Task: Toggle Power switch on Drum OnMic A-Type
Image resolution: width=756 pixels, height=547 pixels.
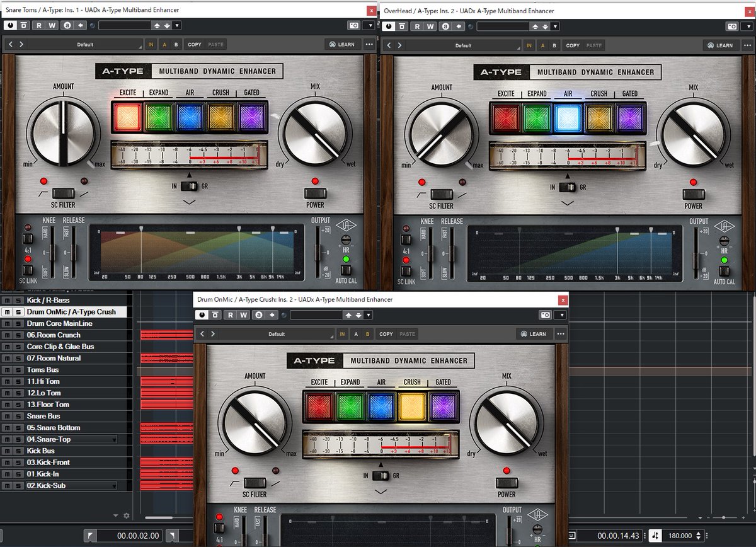Action: pyautogui.click(x=507, y=483)
